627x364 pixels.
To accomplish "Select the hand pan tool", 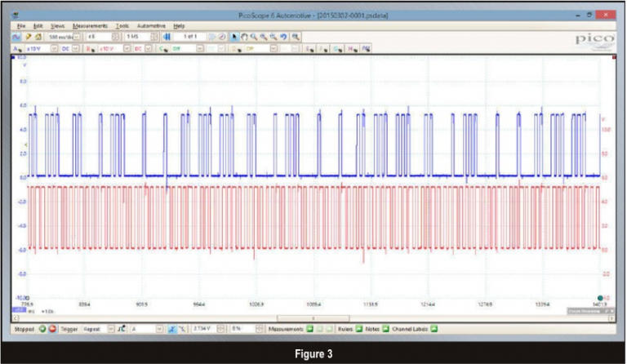I will [242, 37].
